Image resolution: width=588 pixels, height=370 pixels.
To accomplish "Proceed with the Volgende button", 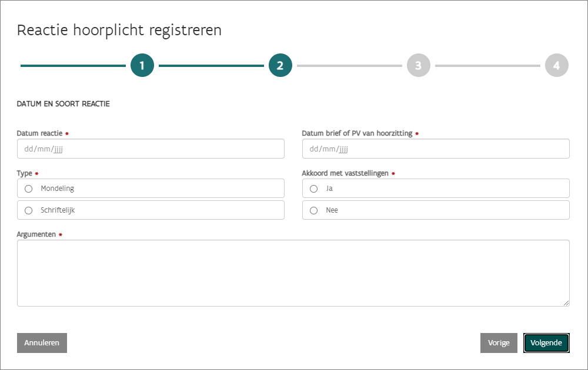I will [546, 343].
